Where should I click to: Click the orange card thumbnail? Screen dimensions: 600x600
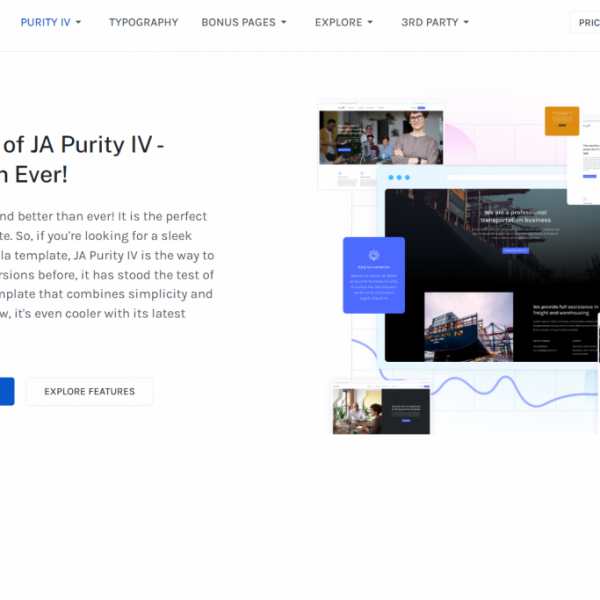[x=562, y=121]
